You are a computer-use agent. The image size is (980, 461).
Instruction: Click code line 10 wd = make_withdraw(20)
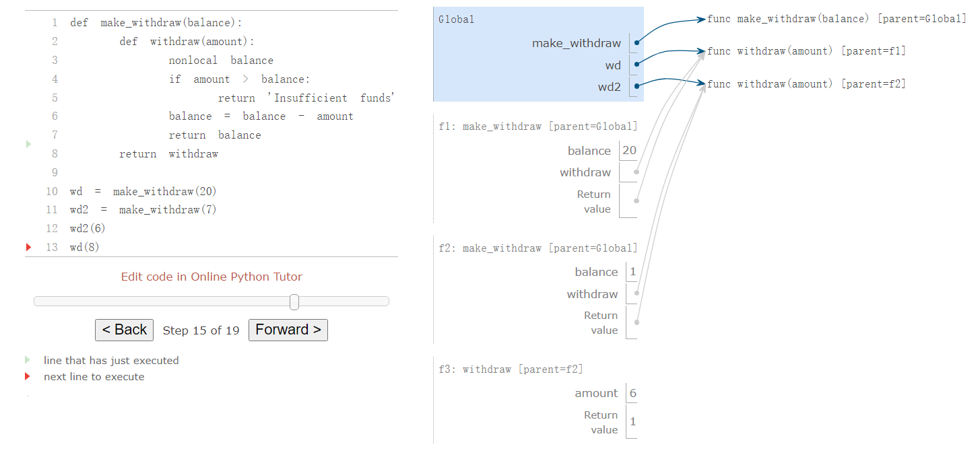click(143, 191)
